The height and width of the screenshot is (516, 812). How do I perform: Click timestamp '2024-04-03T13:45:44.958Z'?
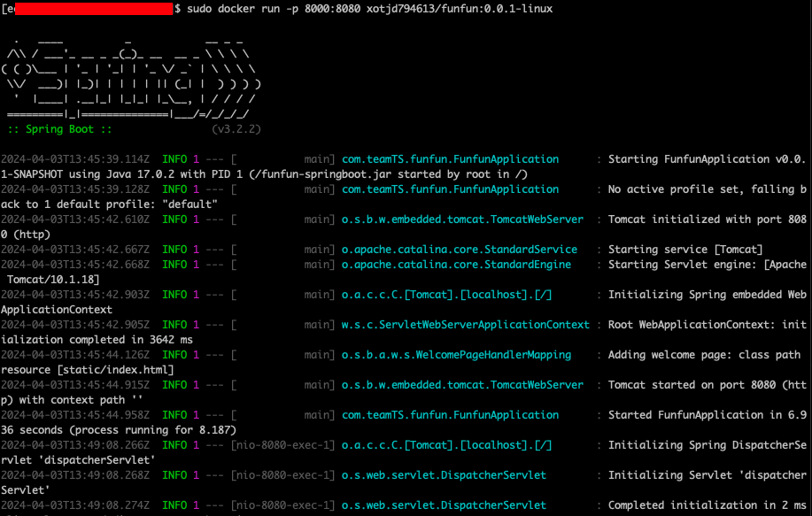point(75,414)
